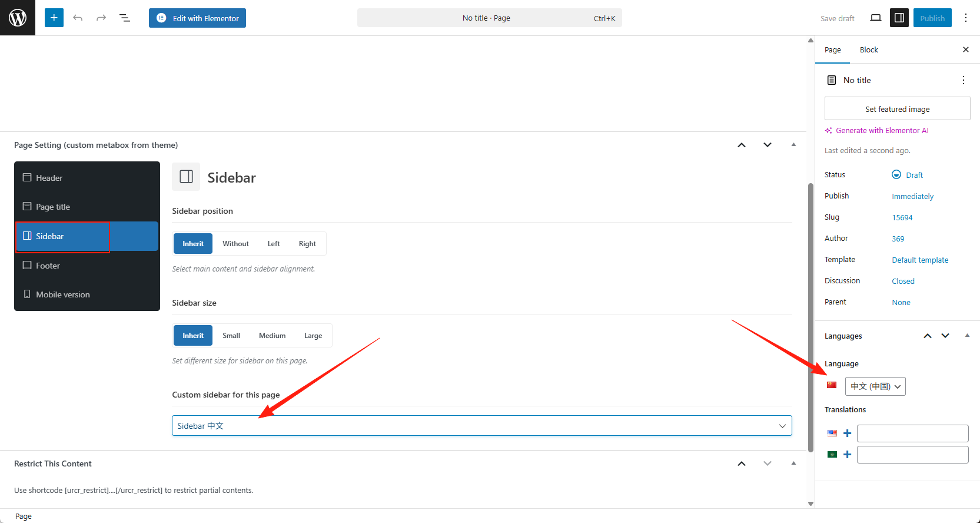Image resolution: width=980 pixels, height=523 pixels.
Task: Select Left sidebar position
Action: 274,244
